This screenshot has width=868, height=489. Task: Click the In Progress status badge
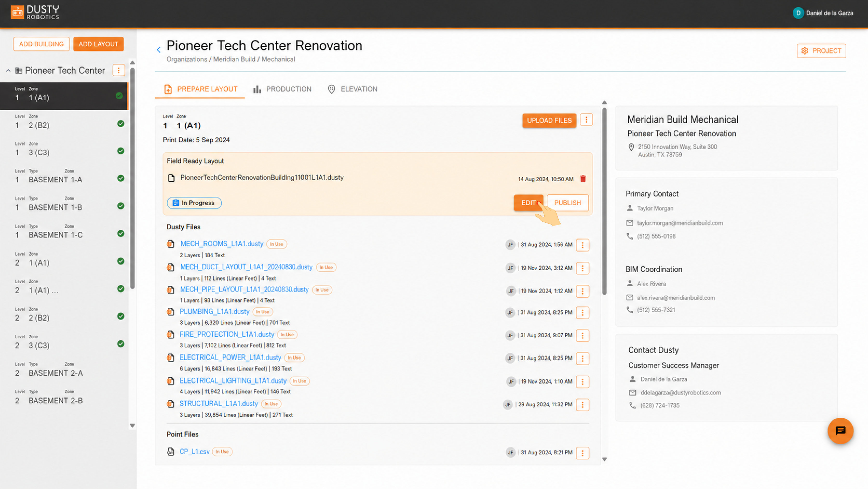[x=194, y=203]
